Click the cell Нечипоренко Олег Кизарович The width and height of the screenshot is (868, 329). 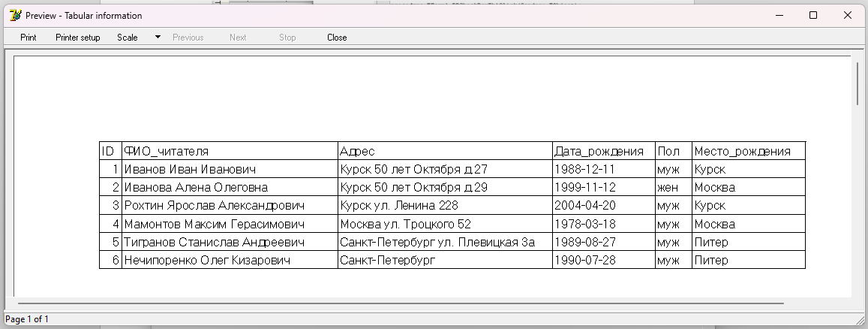tap(230, 260)
